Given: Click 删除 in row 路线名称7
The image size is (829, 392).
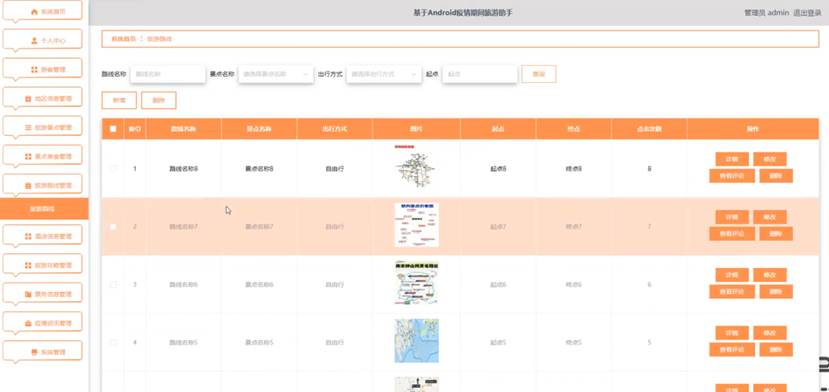Looking at the screenshot, I should pos(776,234).
